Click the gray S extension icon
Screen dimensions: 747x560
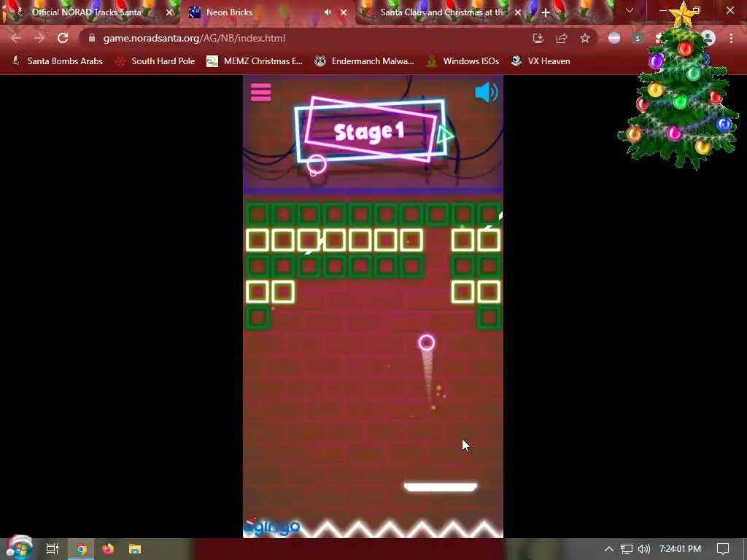(638, 38)
